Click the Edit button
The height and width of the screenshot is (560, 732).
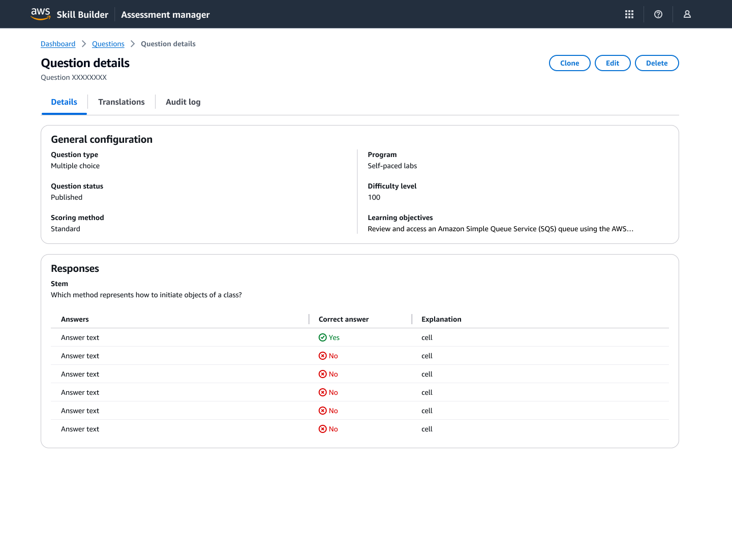[613, 63]
